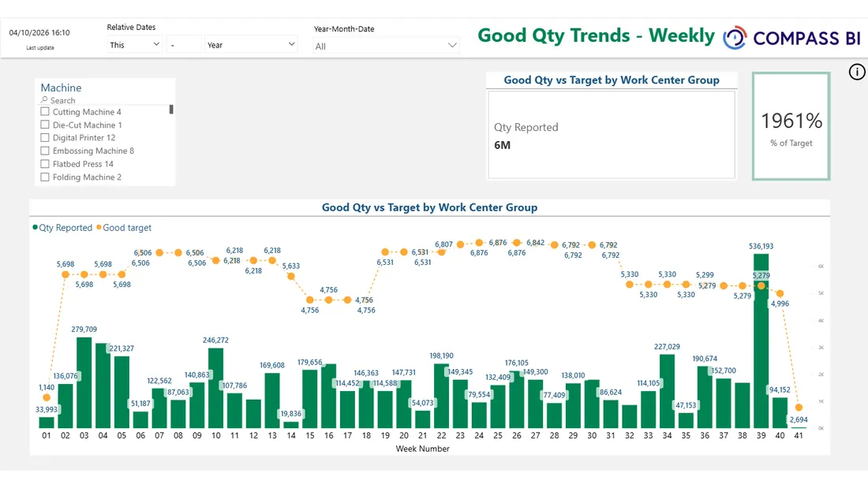Screen dimensions: 868x488
Task: Click the 1961% of Target card
Action: click(x=791, y=126)
